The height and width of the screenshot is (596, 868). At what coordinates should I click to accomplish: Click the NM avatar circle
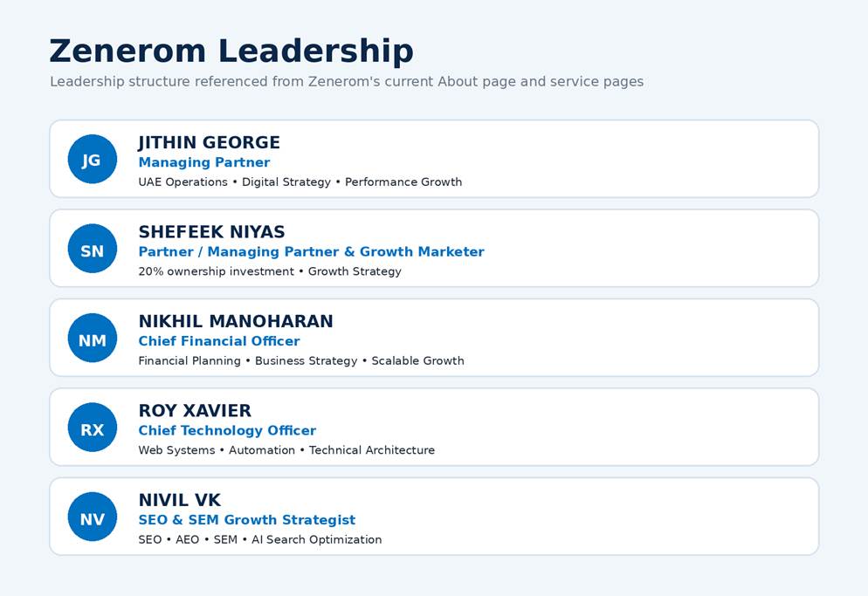click(x=93, y=338)
